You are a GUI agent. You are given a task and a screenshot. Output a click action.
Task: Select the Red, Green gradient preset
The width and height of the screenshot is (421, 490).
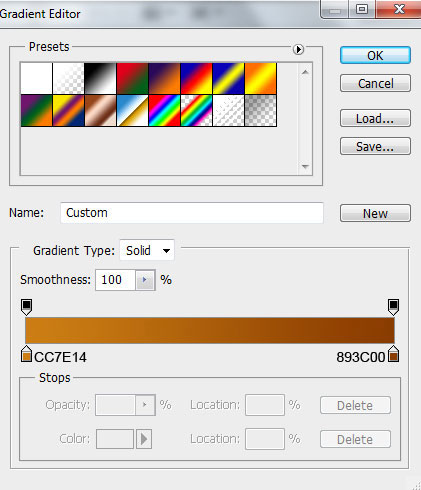132,78
